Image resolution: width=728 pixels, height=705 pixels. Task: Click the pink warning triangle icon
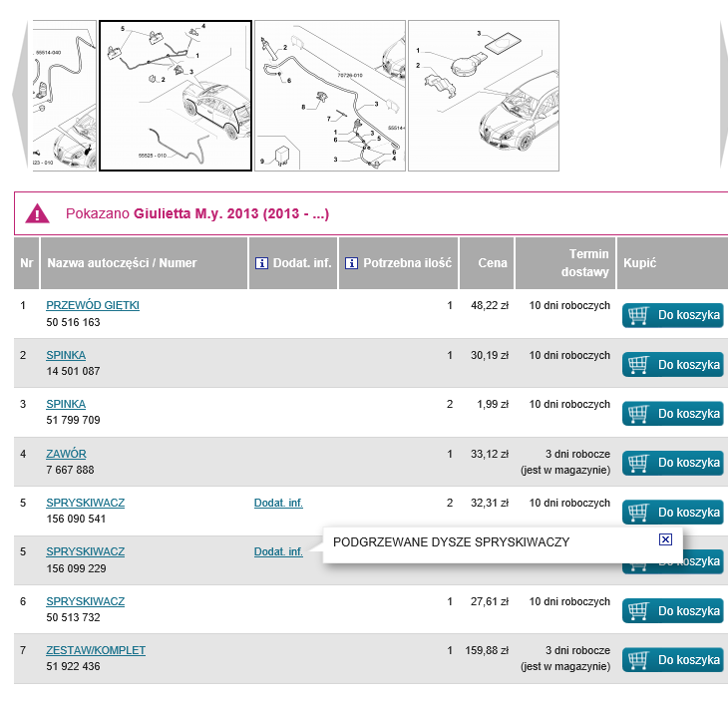(37, 213)
